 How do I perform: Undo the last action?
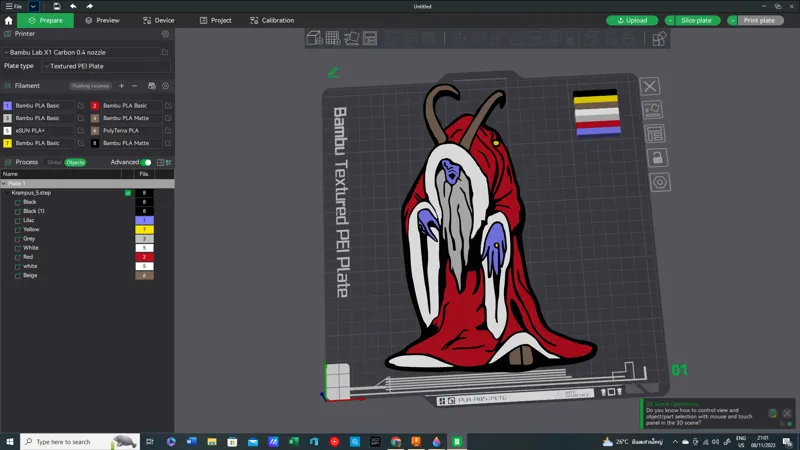click(73, 6)
